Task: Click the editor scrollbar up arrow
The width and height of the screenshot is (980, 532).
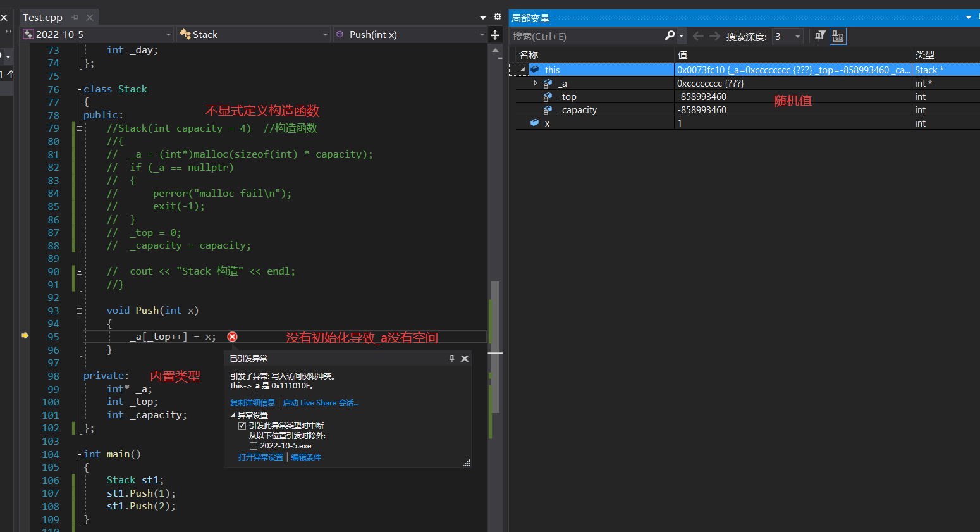Action: tap(495, 49)
